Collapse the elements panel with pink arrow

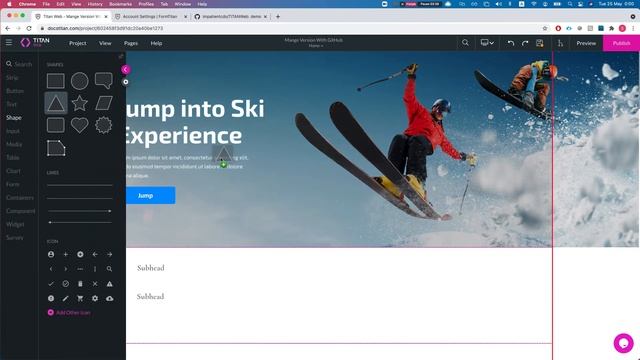(125, 69)
